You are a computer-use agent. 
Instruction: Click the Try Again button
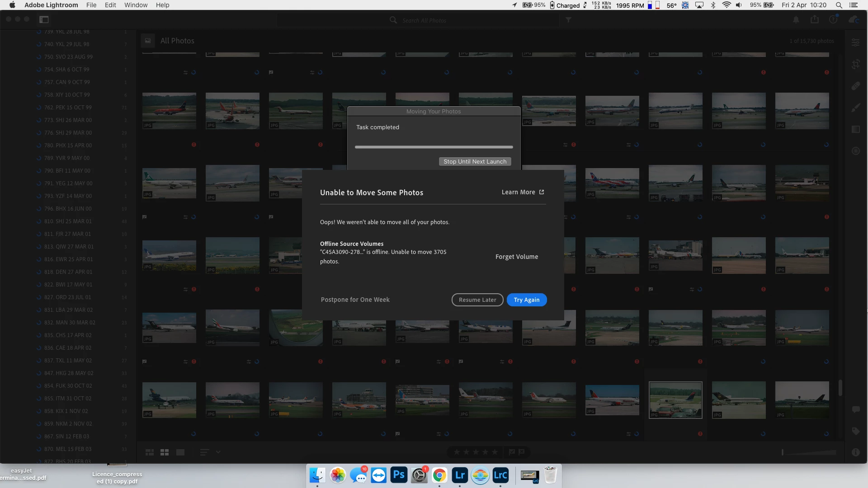[526, 300]
